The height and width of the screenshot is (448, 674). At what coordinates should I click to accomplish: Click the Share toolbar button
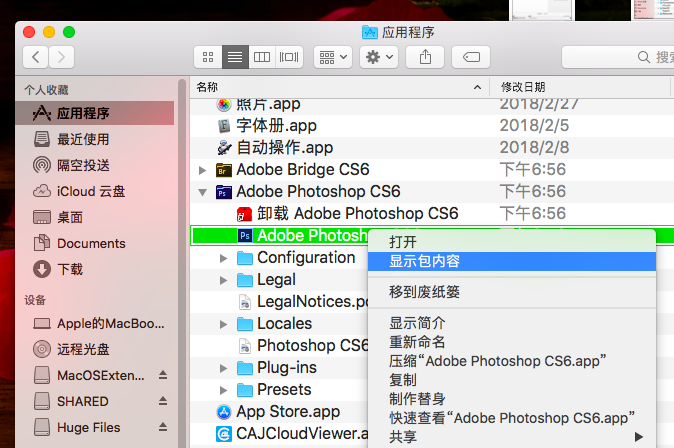[425, 57]
